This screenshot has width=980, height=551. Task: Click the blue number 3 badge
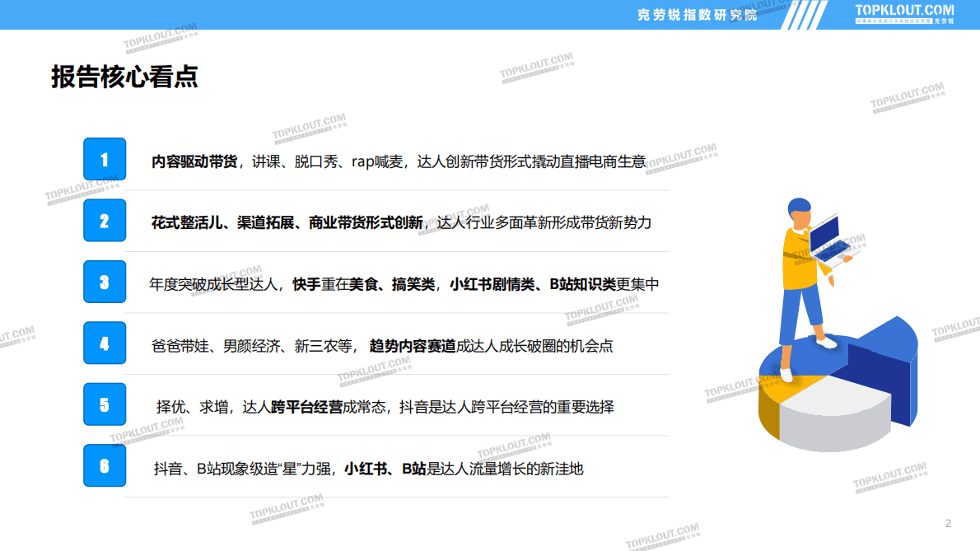coord(105,282)
